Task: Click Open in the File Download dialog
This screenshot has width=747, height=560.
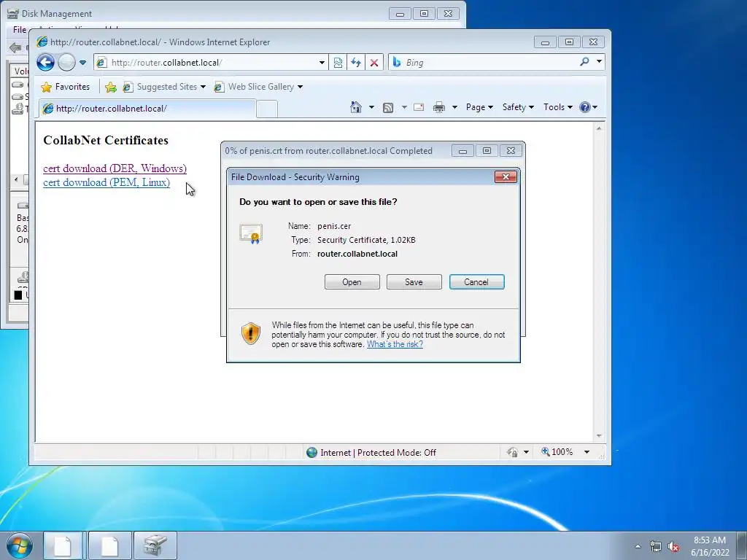Action: point(352,282)
